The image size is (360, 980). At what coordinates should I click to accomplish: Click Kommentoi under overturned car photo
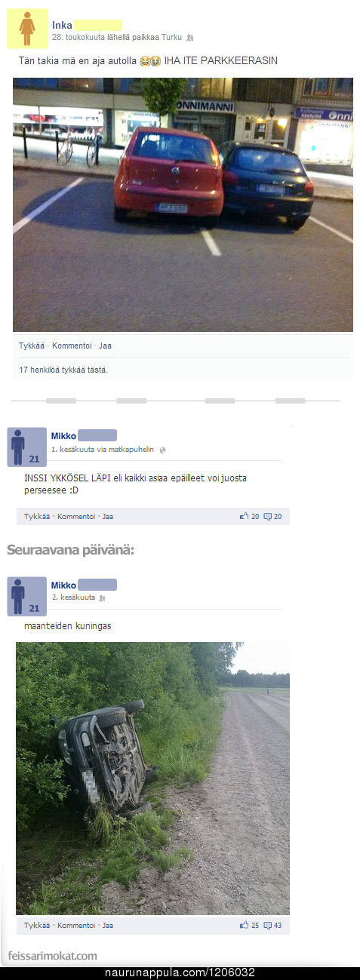(76, 925)
